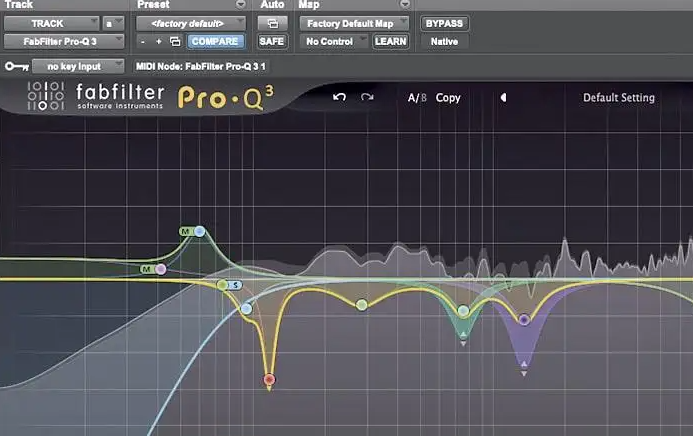Viewport: 693px width, 436px height.
Task: Go to previous preset with left arrow
Action: point(503,98)
